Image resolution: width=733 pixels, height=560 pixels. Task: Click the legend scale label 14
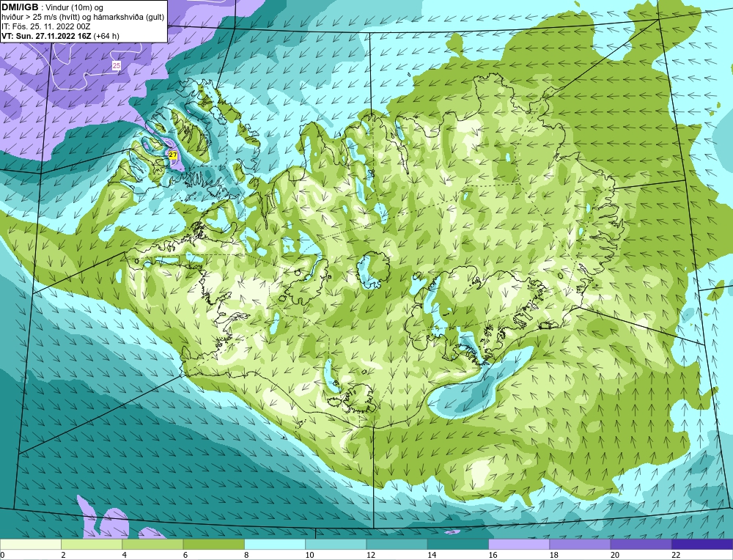pyautogui.click(x=431, y=556)
